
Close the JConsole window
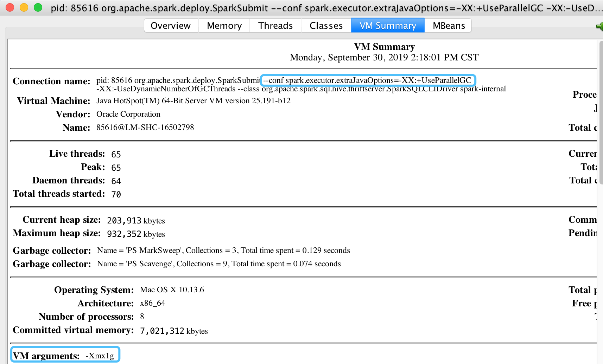click(10, 7)
